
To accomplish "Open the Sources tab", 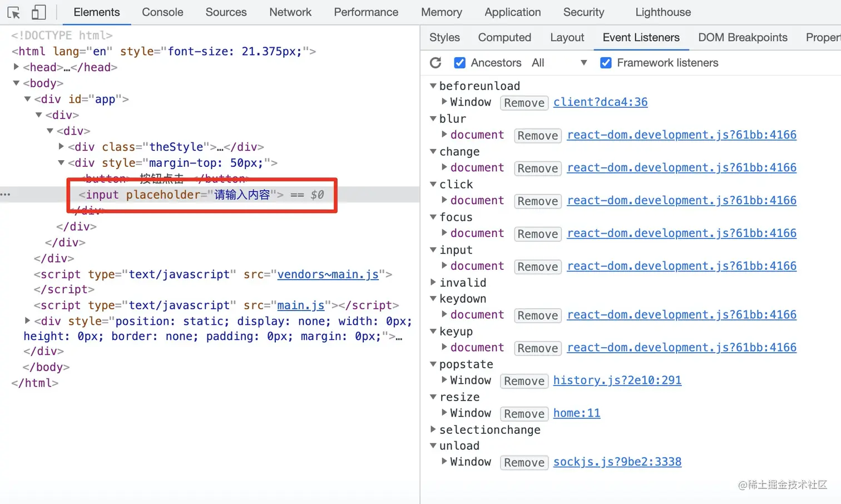I will coord(226,12).
